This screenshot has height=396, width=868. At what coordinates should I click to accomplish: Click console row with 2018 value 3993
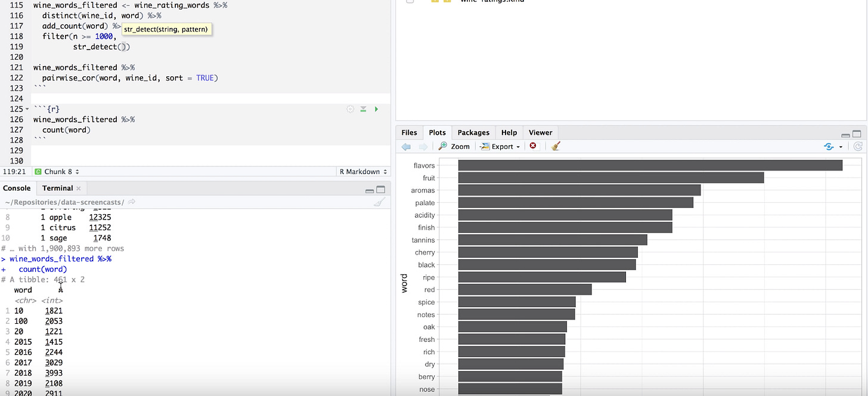click(33, 373)
